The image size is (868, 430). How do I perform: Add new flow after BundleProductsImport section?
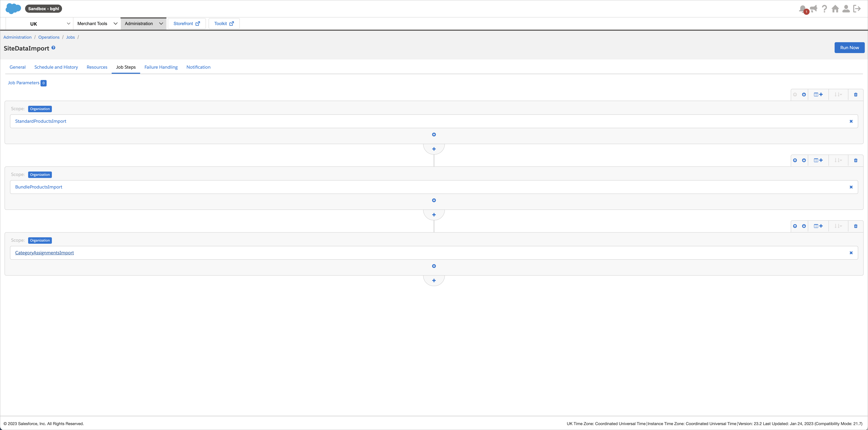[x=434, y=215]
